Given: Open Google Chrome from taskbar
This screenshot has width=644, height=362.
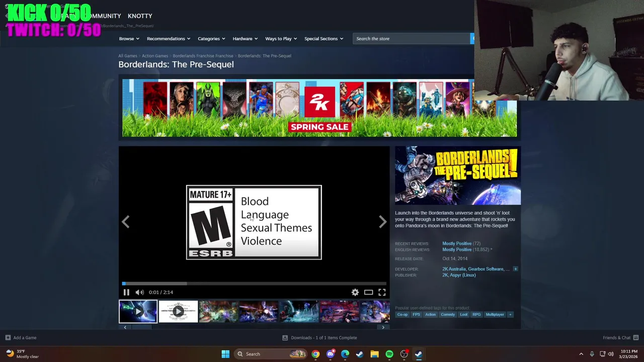Looking at the screenshot, I should [315, 354].
